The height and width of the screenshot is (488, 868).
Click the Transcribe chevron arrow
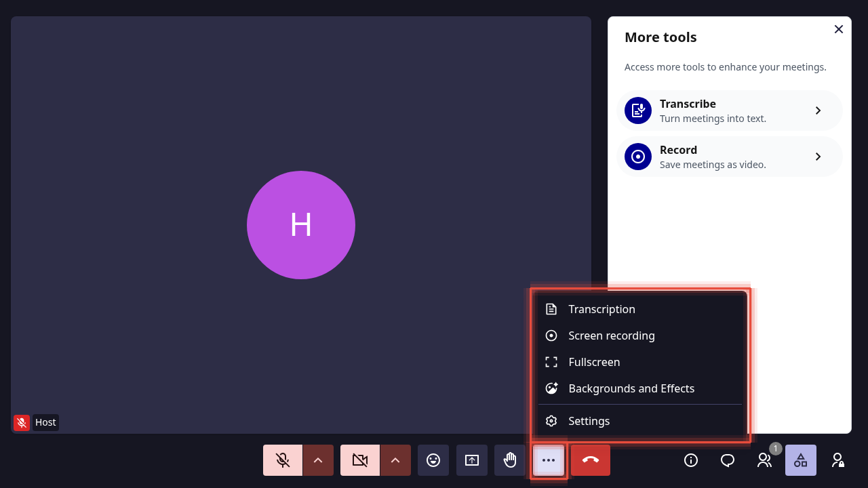coord(818,110)
